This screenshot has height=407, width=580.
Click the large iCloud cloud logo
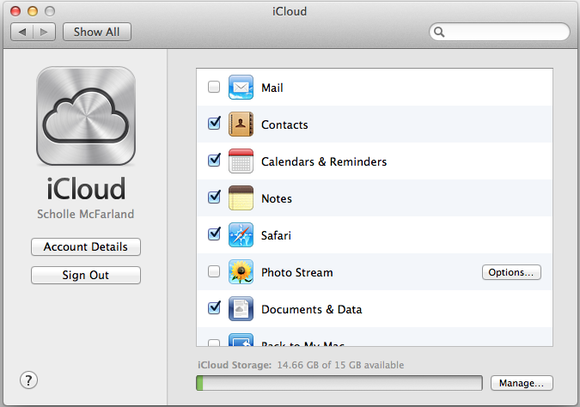[86, 116]
